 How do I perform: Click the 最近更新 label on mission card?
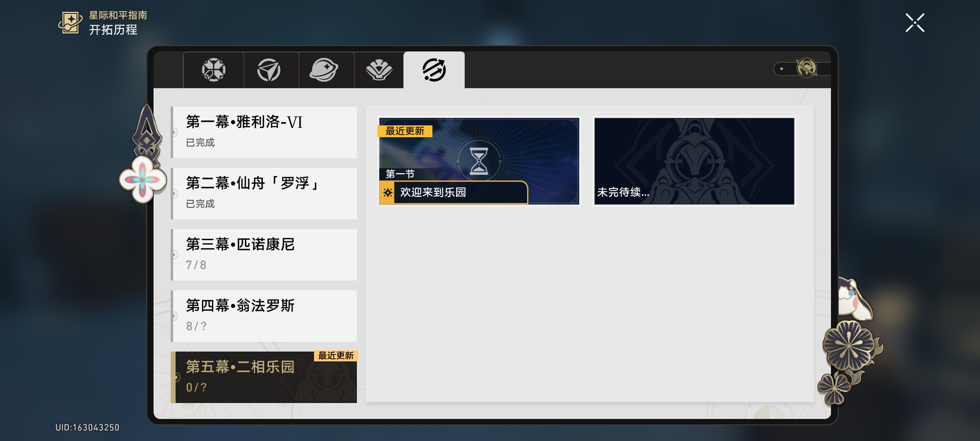pos(405,131)
